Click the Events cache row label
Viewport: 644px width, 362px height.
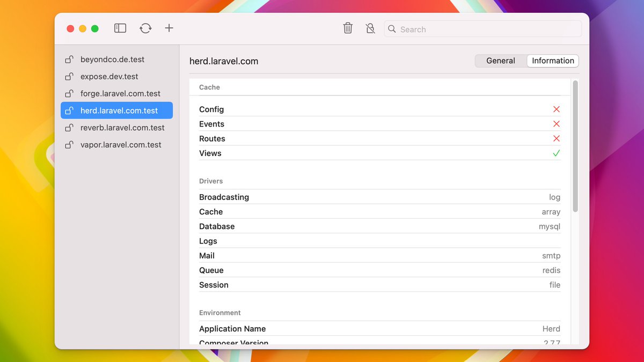[x=211, y=124]
